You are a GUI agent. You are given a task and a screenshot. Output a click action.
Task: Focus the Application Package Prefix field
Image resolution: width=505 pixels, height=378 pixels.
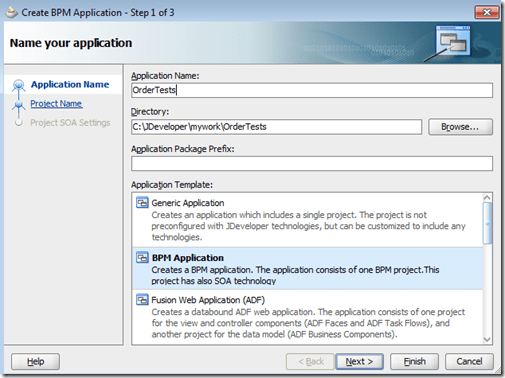click(312, 164)
